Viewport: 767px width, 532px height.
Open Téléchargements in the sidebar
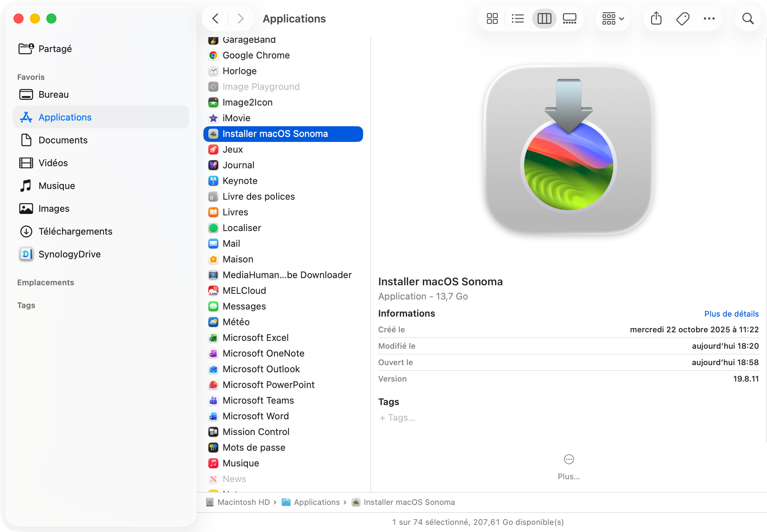point(75,231)
